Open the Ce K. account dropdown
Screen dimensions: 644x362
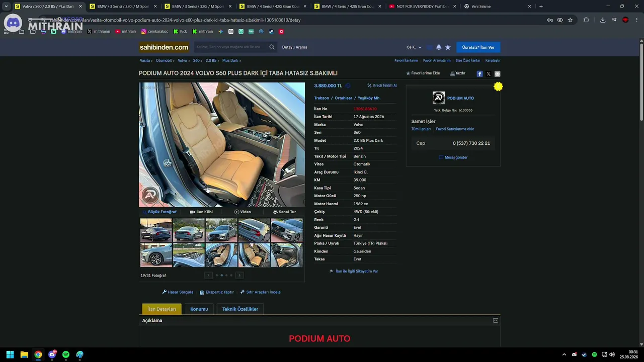coord(414,47)
